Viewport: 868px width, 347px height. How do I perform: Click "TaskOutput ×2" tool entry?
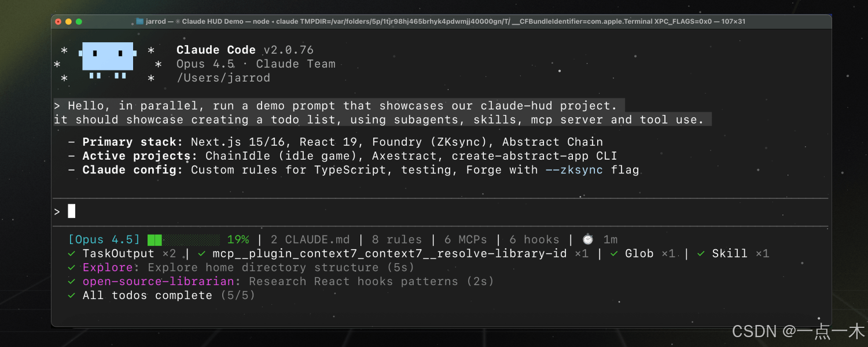(x=129, y=253)
